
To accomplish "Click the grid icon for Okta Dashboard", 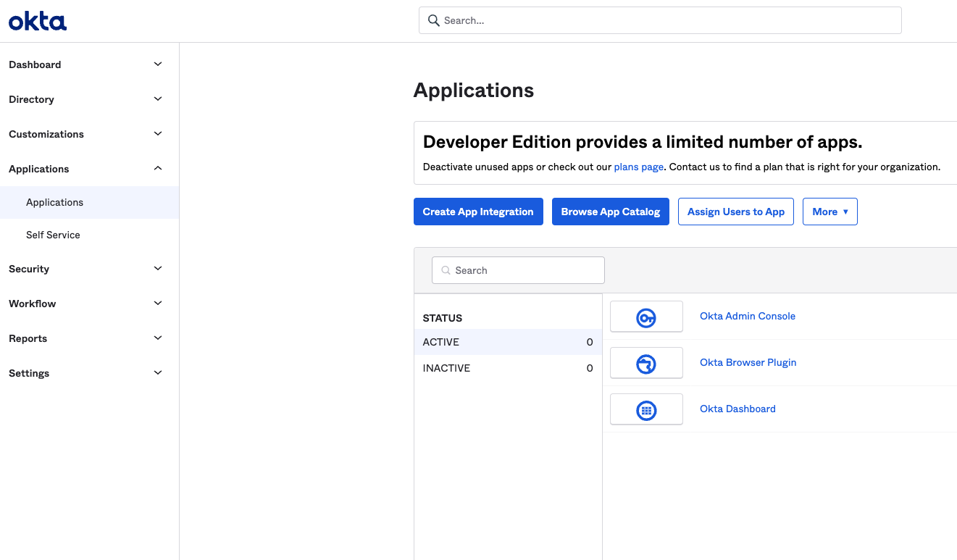I will [645, 409].
